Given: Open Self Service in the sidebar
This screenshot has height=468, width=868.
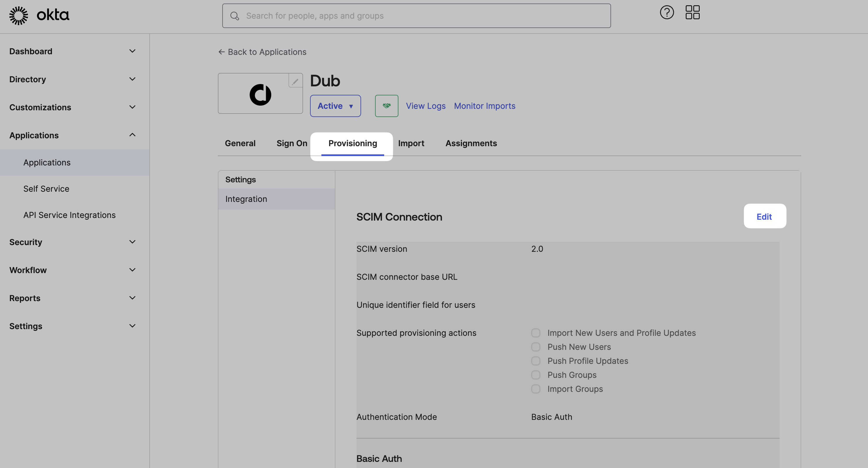Looking at the screenshot, I should coord(46,189).
